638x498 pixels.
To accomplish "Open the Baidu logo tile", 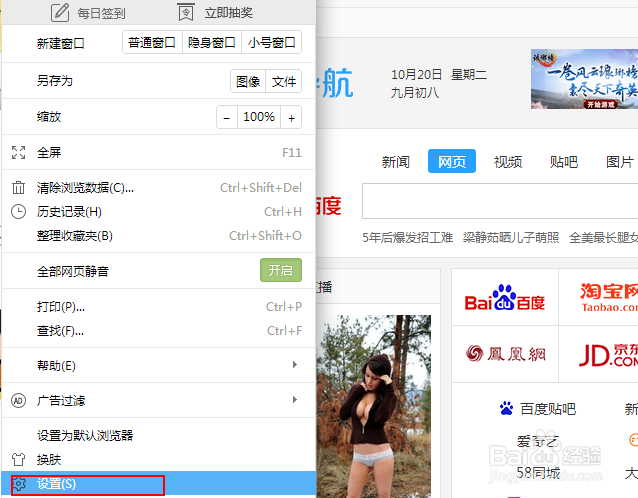I will [x=505, y=297].
